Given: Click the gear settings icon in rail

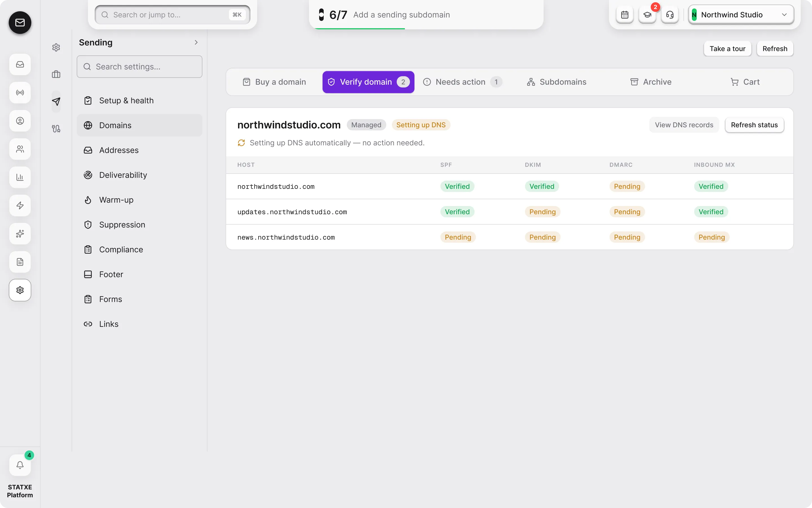Looking at the screenshot, I should pyautogui.click(x=20, y=290).
